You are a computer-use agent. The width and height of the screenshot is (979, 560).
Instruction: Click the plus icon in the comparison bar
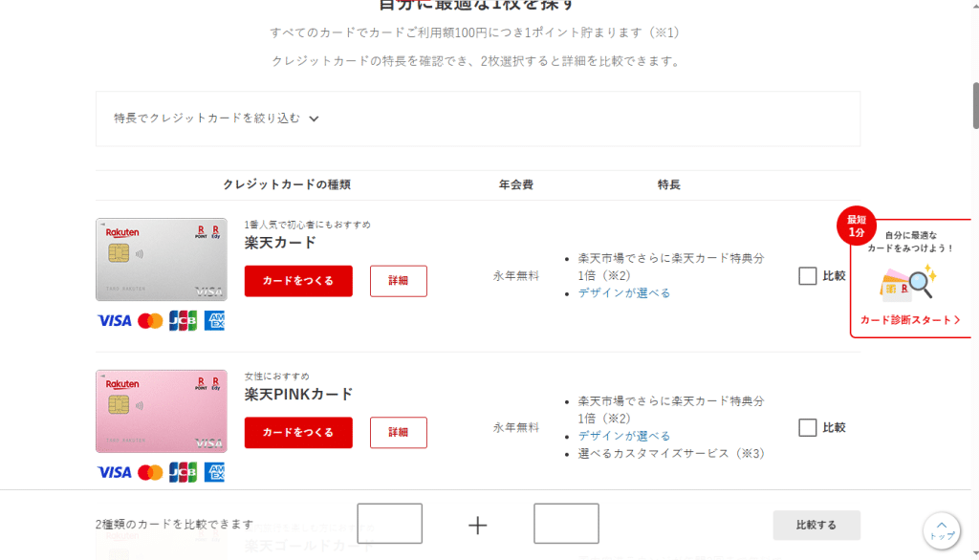click(478, 525)
